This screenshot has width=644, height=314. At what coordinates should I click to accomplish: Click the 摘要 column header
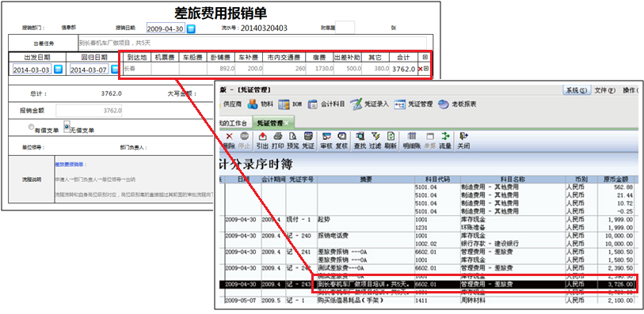365,180
